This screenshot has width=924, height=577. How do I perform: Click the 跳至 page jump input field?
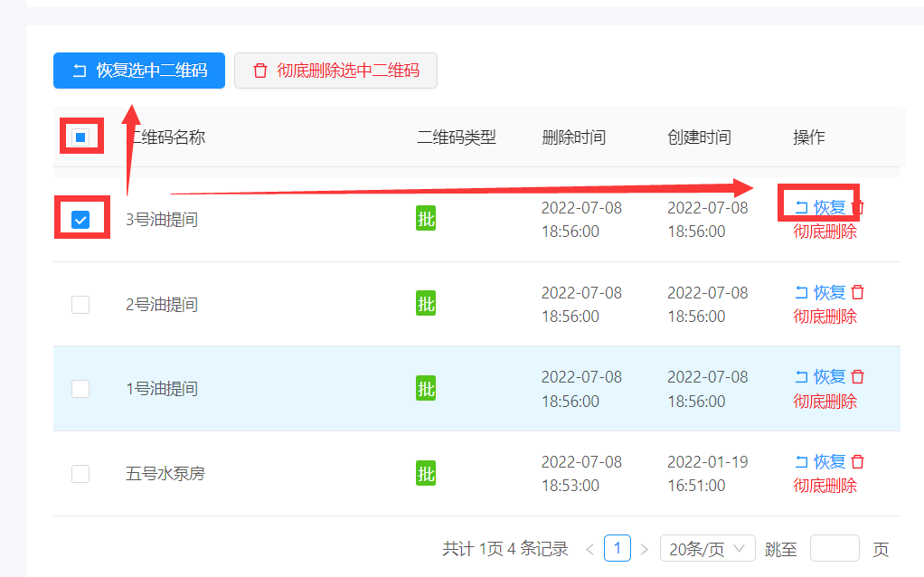[x=834, y=549]
